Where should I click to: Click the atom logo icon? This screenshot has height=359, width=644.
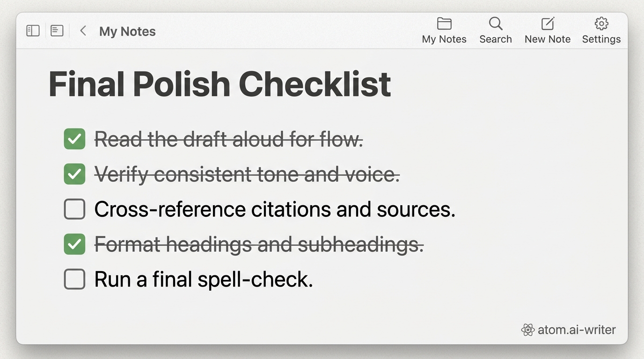(527, 330)
